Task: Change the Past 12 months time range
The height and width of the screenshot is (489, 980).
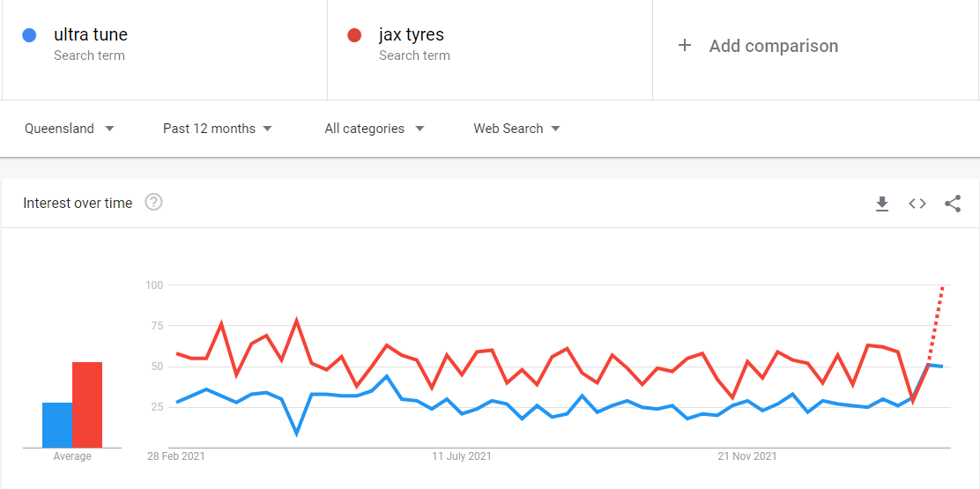Action: coord(218,129)
